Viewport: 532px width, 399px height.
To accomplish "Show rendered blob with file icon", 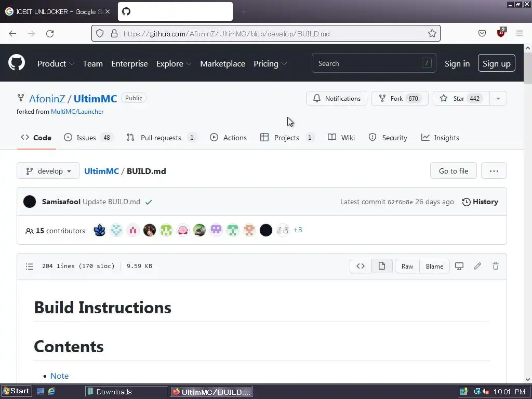I will pyautogui.click(x=382, y=267).
